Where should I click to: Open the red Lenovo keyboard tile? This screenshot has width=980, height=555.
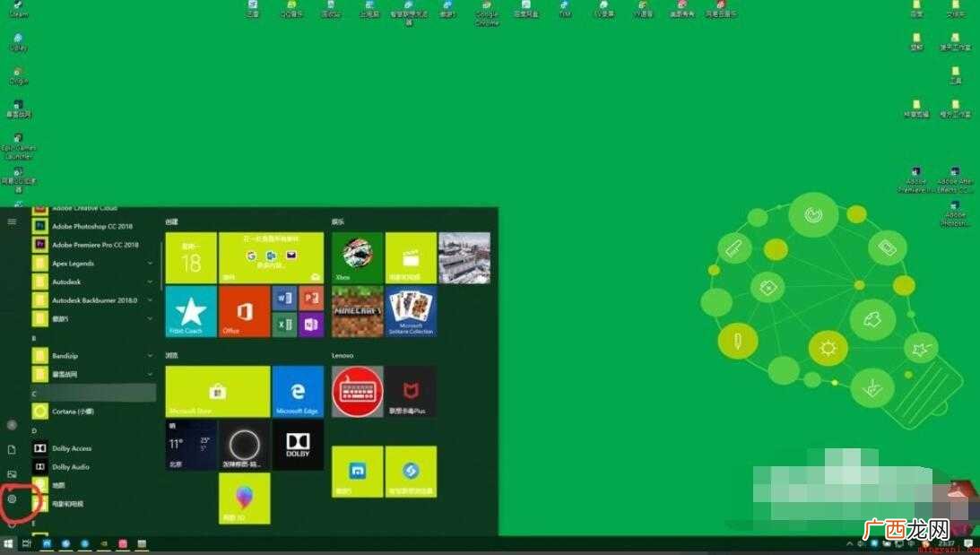click(358, 391)
